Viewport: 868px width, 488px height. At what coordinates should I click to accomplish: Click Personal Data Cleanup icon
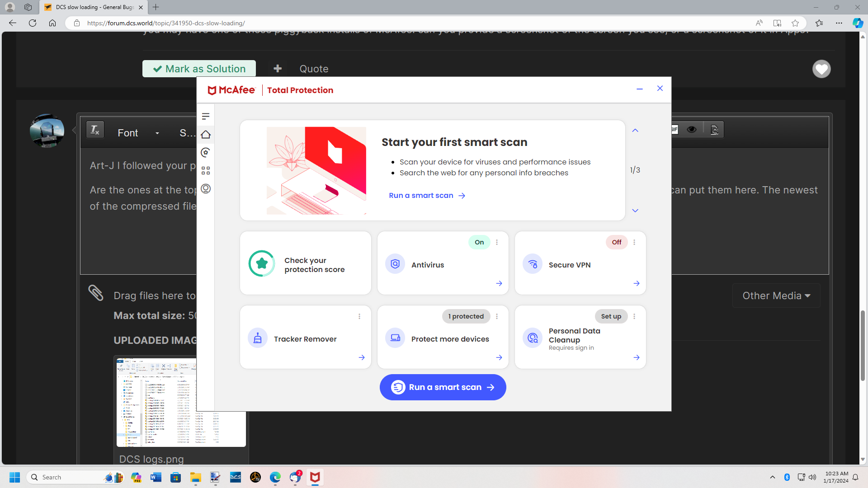tap(533, 338)
